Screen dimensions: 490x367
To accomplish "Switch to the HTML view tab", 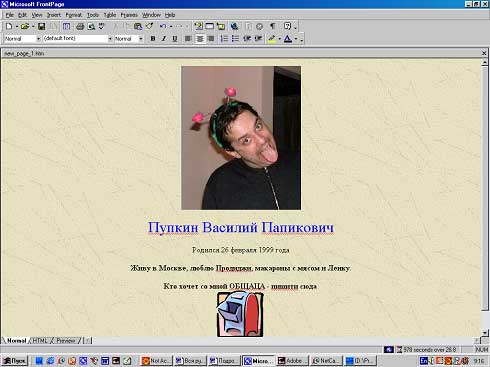I will 40,340.
